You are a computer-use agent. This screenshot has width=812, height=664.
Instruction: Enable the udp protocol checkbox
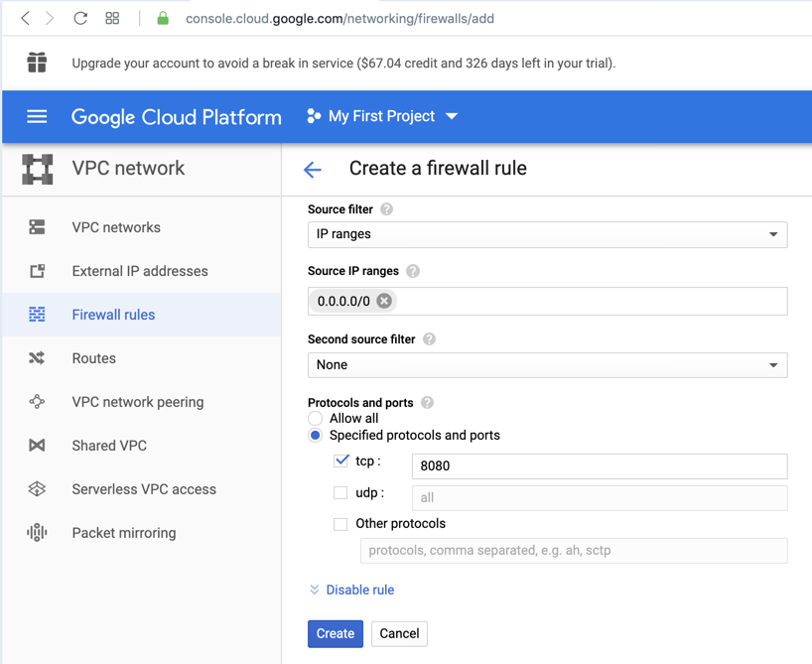(x=341, y=492)
